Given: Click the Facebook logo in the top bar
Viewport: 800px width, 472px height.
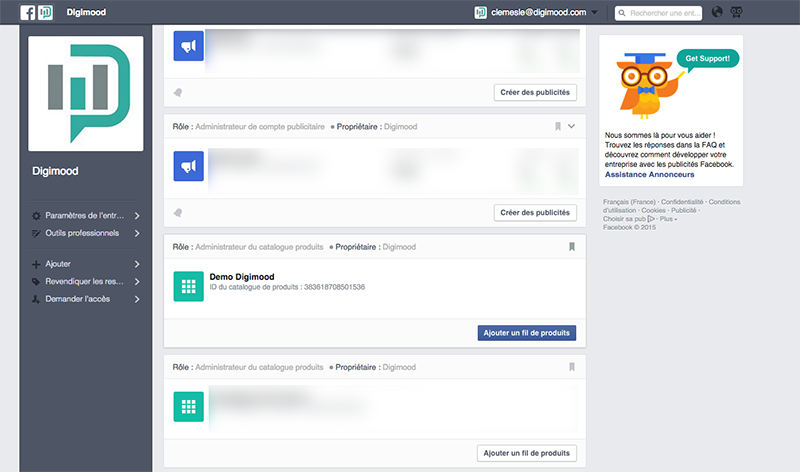Looking at the screenshot, I should tap(28, 12).
